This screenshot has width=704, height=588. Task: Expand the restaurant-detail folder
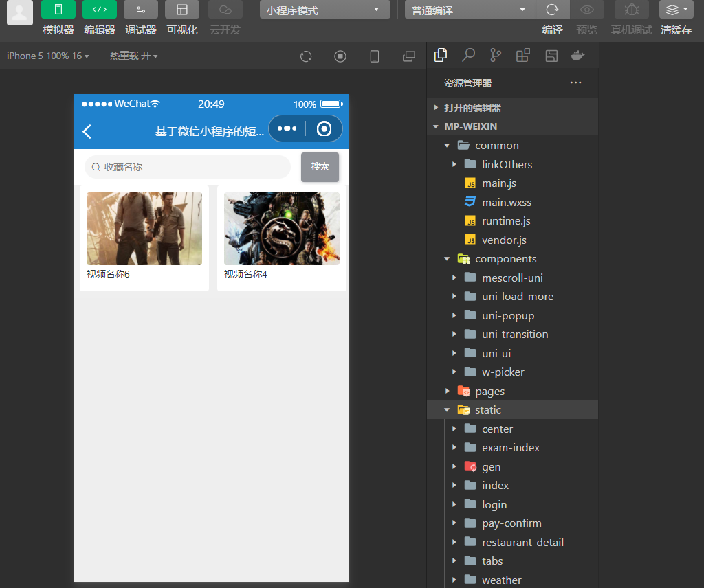pyautogui.click(x=513, y=542)
